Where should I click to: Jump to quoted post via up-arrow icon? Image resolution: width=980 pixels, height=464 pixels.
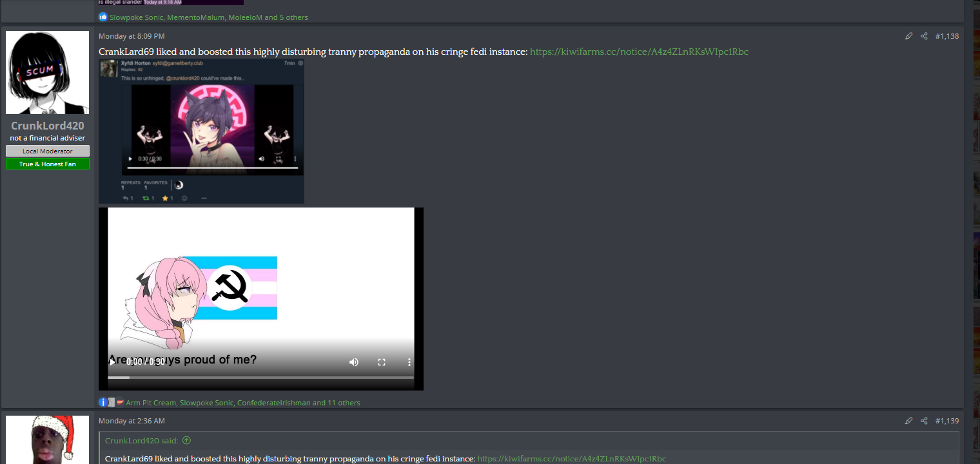click(x=187, y=441)
